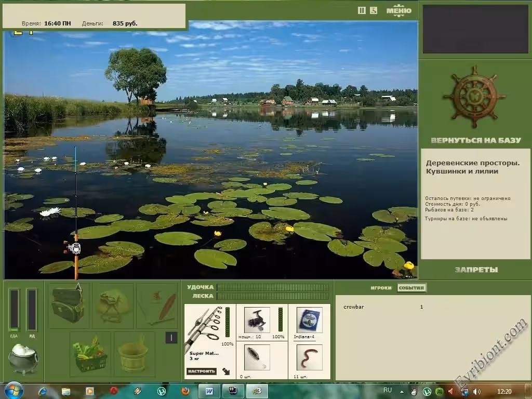Open the food basket icon
This screenshot has height=399, width=532.
[90, 354]
